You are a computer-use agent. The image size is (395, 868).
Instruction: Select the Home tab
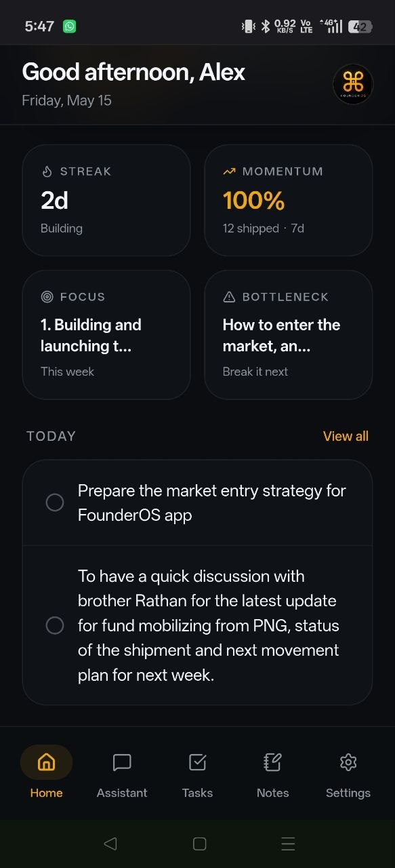tap(46, 773)
